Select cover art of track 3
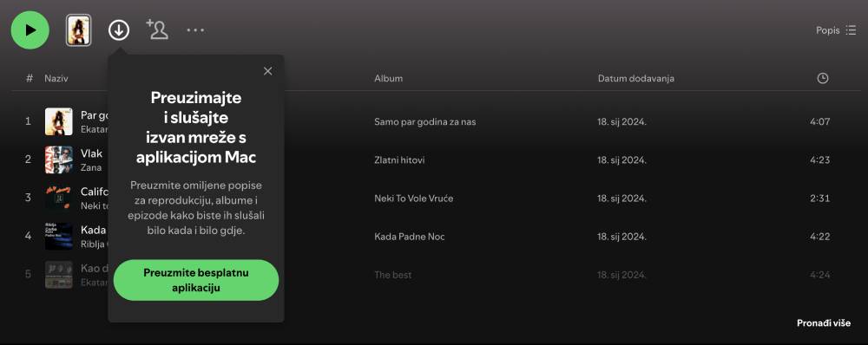868x345 pixels. tap(59, 198)
